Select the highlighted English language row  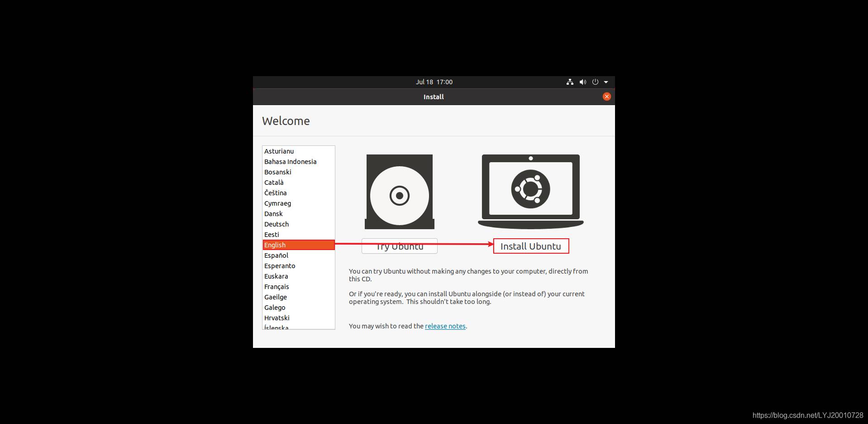click(299, 245)
